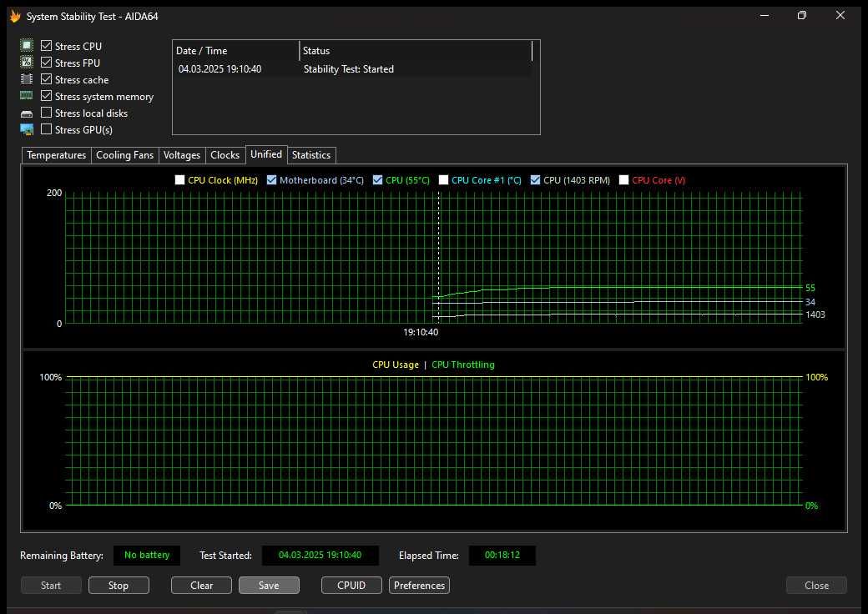Hide the Motherboard (34°C) graph line
The width and height of the screenshot is (868, 614).
click(x=271, y=179)
